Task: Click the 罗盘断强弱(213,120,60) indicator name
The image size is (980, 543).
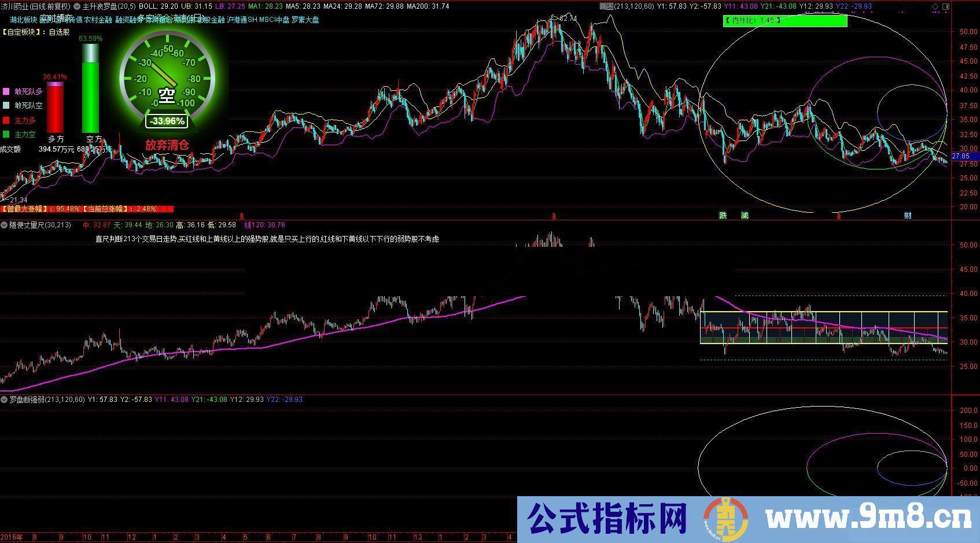Action: coord(47,400)
